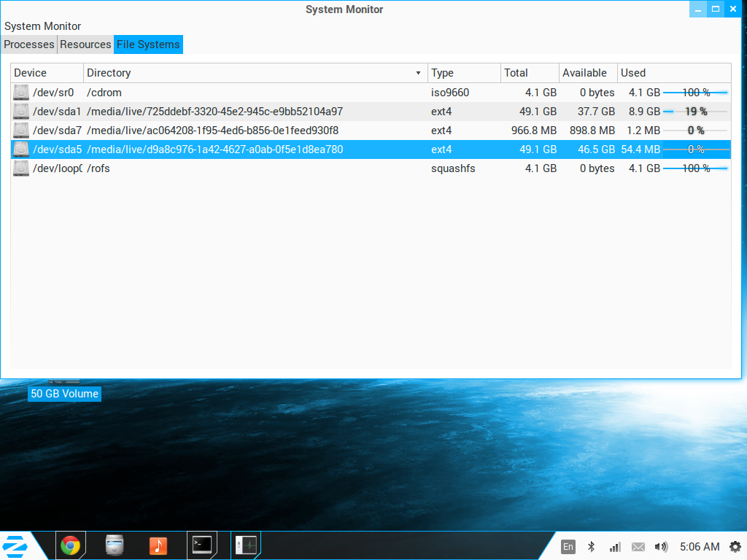Sort by the Directory column sort arrow
Screen dimensions: 747x560
pos(418,73)
